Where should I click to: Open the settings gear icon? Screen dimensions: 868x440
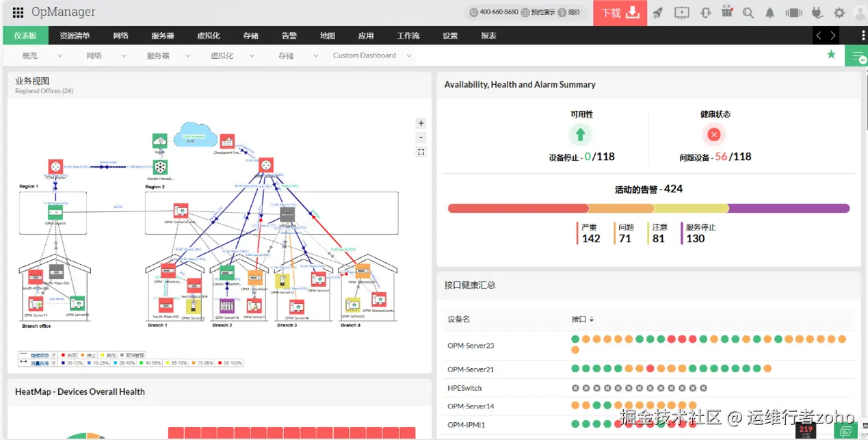click(x=839, y=13)
